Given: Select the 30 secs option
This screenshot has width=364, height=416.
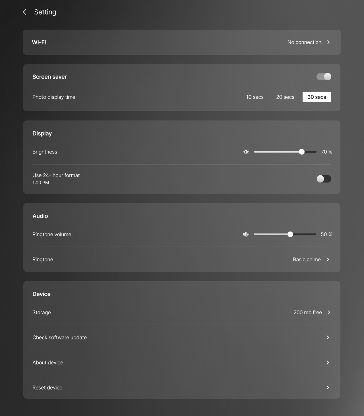Looking at the screenshot, I should 317,97.
